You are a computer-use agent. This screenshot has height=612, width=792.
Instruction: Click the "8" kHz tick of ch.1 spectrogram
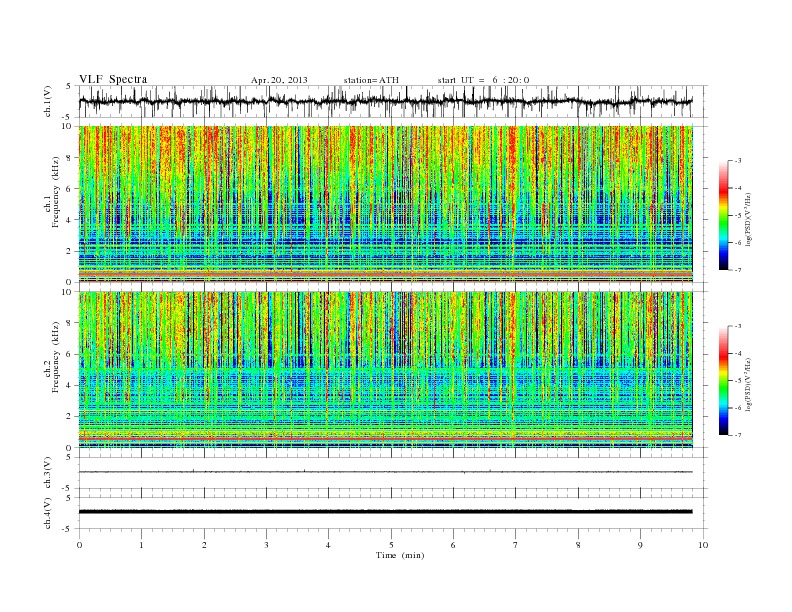pyautogui.click(x=69, y=158)
